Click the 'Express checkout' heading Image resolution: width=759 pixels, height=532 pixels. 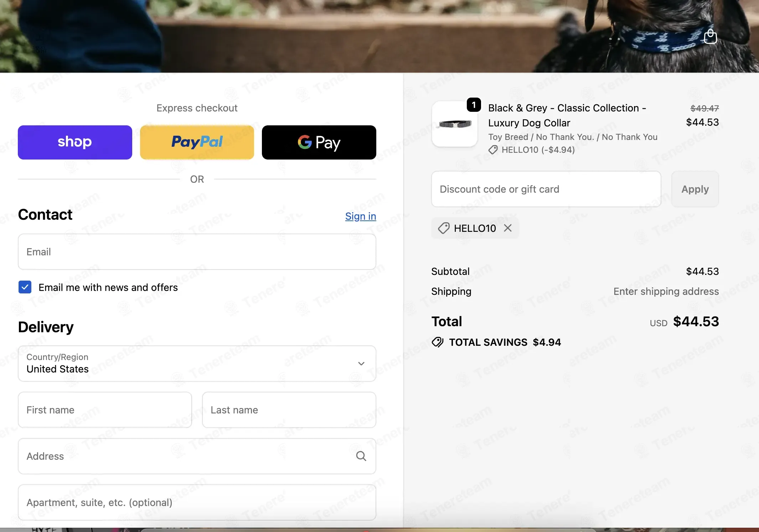[197, 108]
